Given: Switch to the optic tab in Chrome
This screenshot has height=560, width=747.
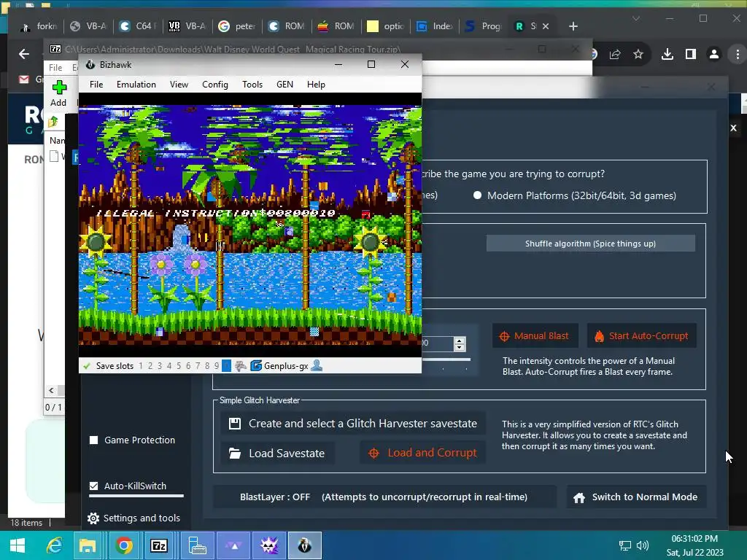Looking at the screenshot, I should tap(386, 26).
